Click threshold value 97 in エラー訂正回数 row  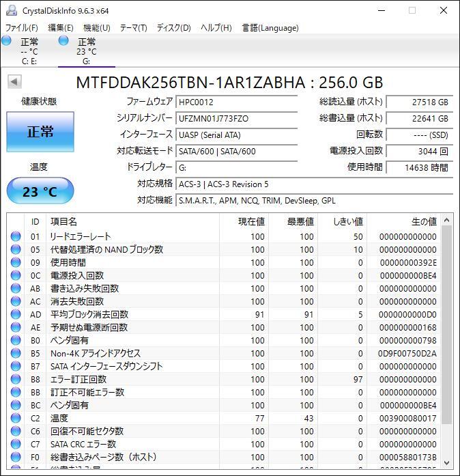[x=358, y=380]
